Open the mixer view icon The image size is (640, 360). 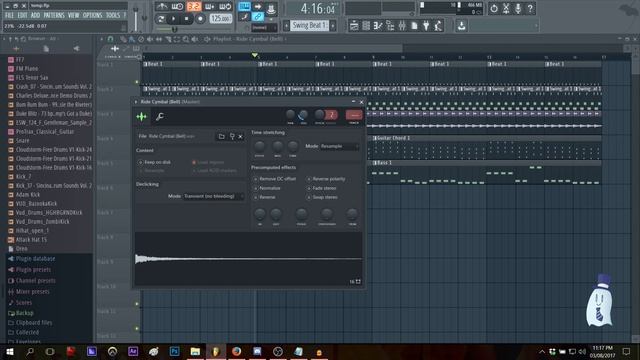pyautogui.click(x=402, y=26)
